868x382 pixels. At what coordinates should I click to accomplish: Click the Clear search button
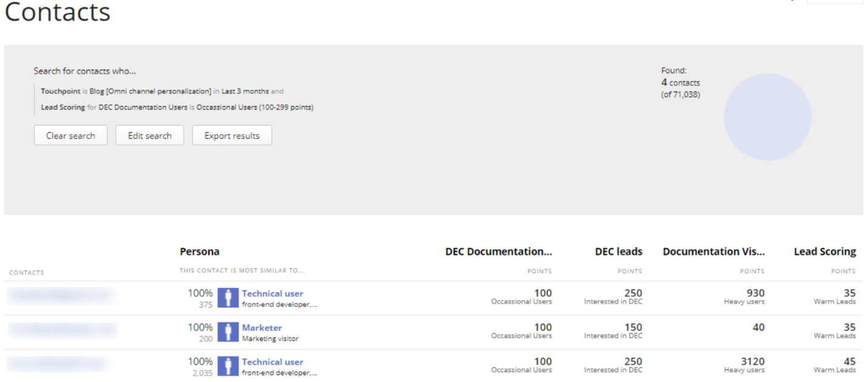[x=70, y=135]
